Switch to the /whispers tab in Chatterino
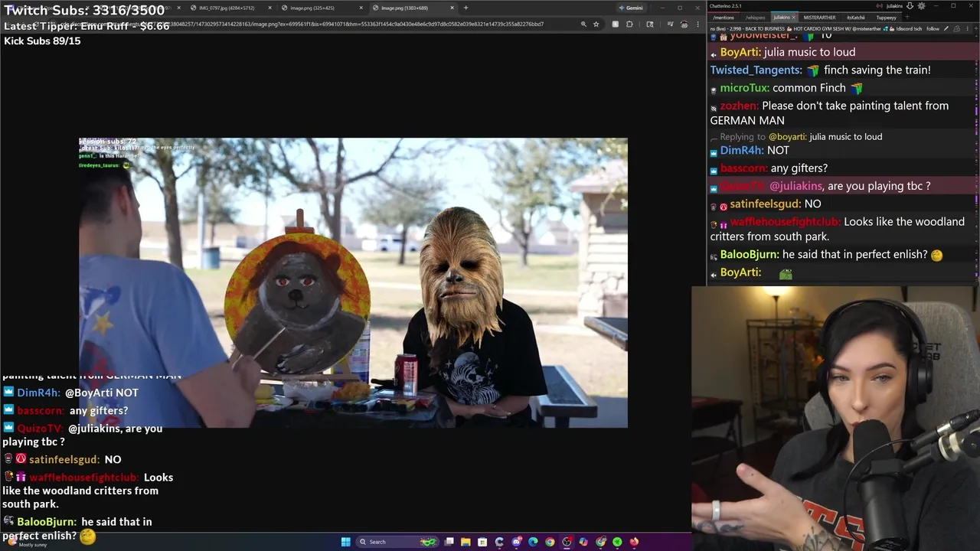 [755, 17]
